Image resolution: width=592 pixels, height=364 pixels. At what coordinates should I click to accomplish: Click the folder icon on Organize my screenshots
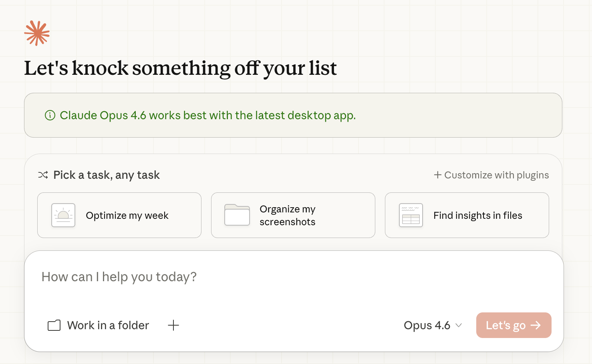coord(237,215)
